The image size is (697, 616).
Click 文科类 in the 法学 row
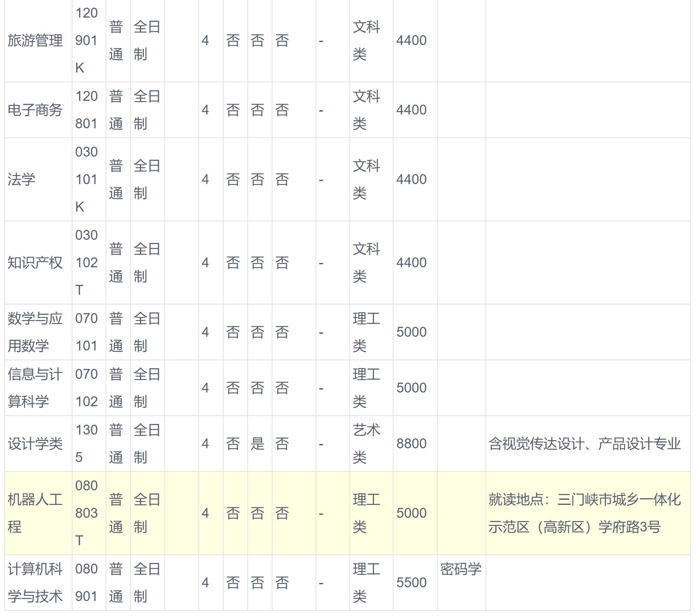point(367,180)
